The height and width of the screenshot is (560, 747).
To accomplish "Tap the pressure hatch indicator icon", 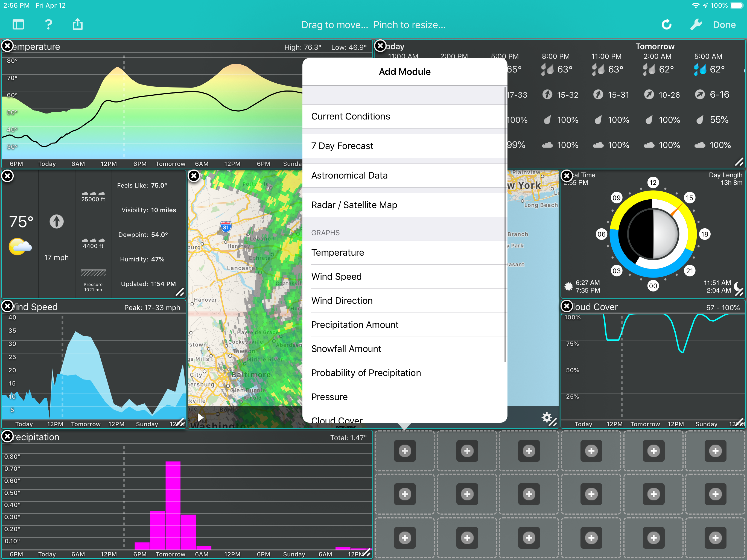I will click(93, 273).
